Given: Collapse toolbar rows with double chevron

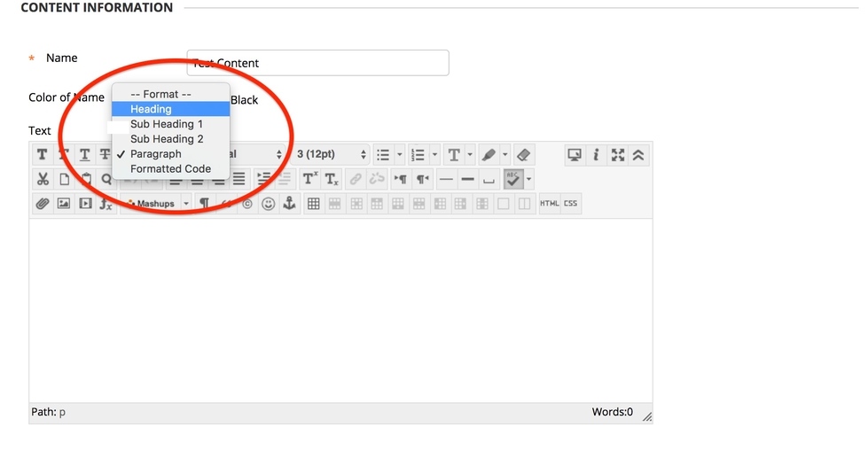Looking at the screenshot, I should [x=639, y=155].
